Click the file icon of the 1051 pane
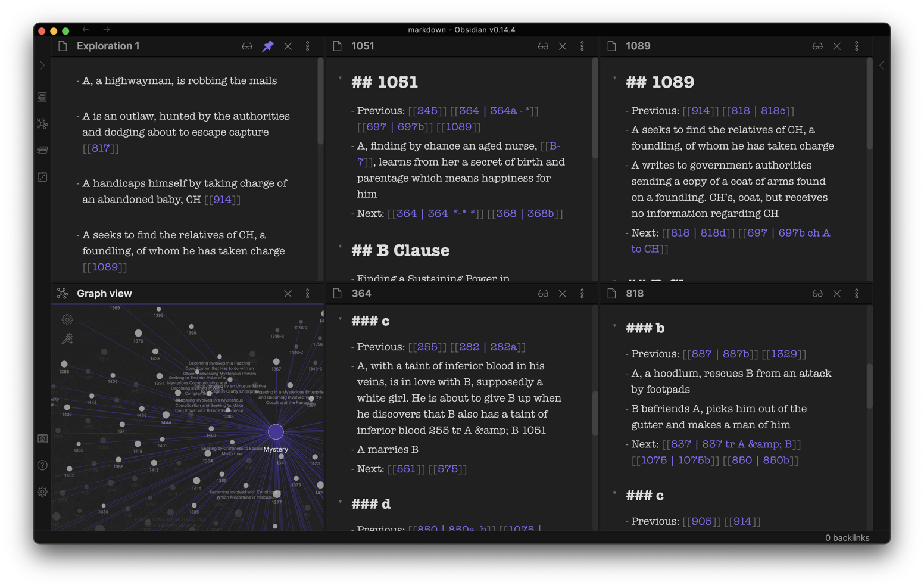924x588 pixels. tap(338, 46)
